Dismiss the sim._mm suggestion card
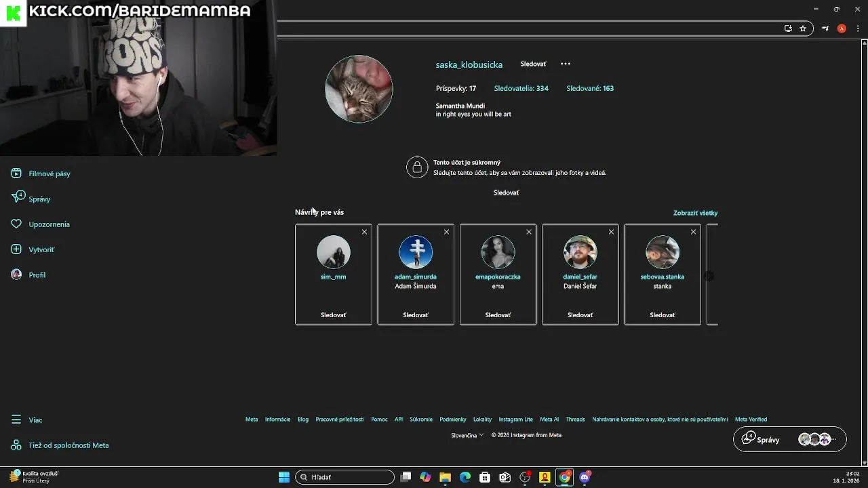868x488 pixels. click(364, 232)
